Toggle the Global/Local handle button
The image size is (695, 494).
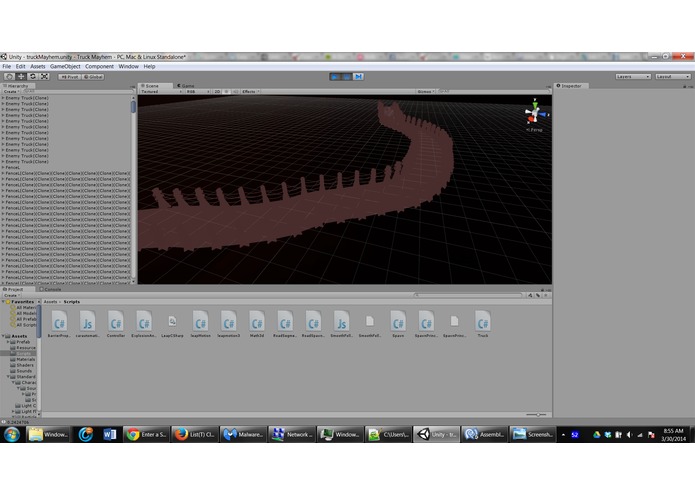pos(93,77)
